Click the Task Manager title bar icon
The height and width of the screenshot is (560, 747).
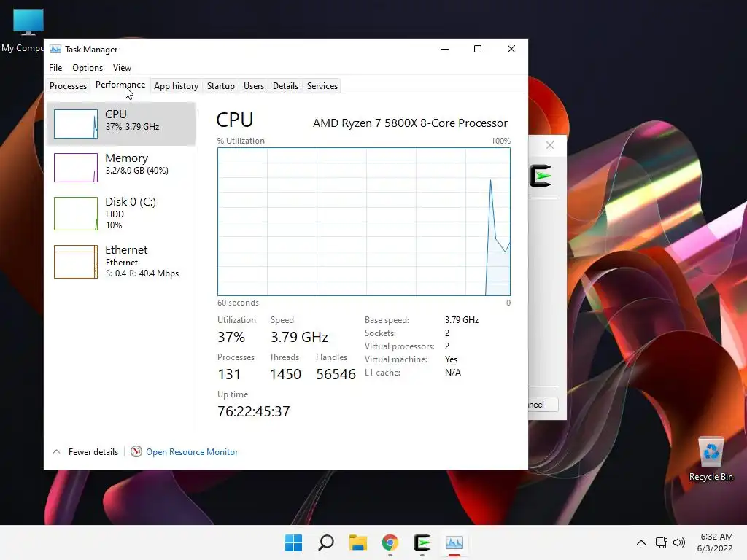55,49
